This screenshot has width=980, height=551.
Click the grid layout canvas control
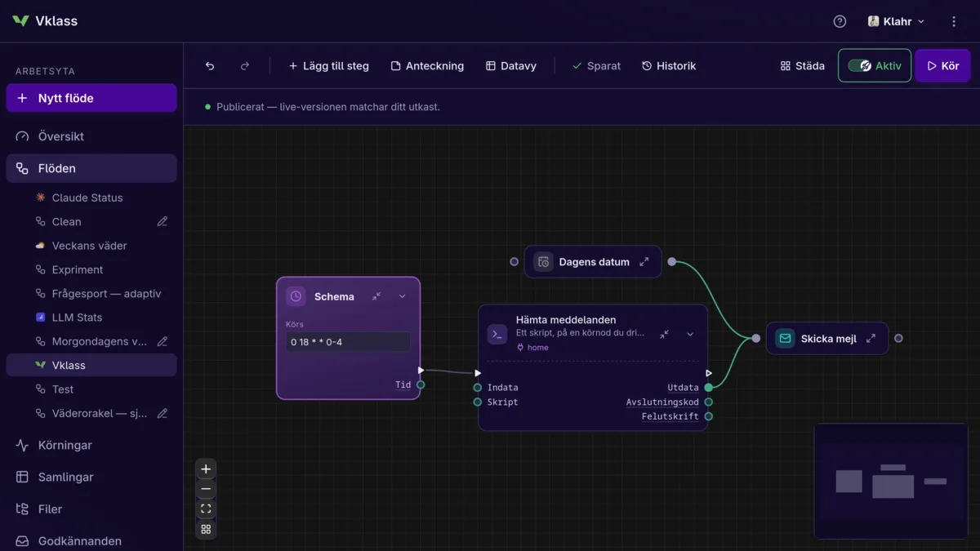tap(206, 529)
